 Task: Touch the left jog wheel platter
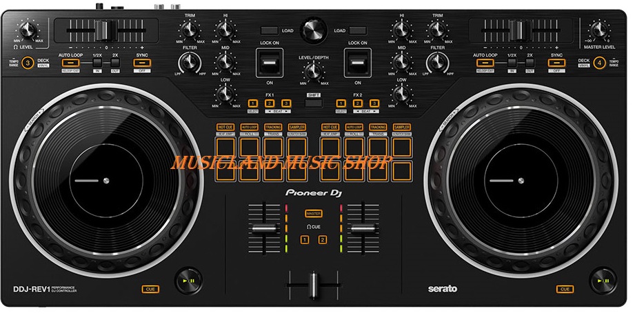coord(106,180)
